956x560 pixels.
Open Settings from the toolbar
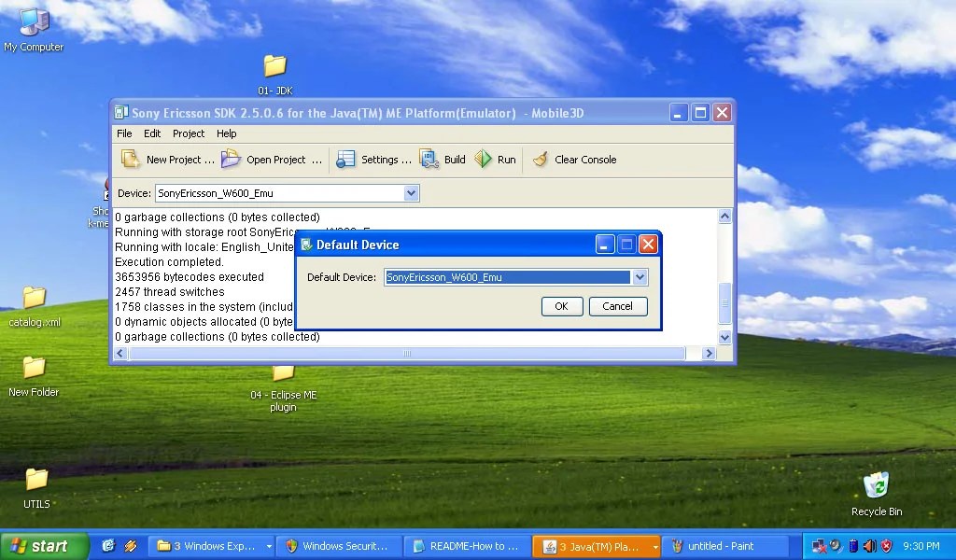373,160
